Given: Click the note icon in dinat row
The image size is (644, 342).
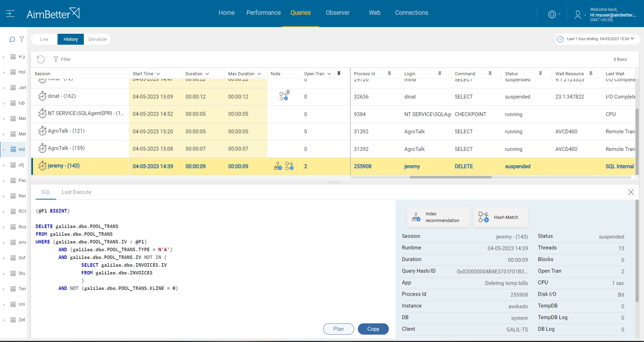Looking at the screenshot, I should [284, 96].
